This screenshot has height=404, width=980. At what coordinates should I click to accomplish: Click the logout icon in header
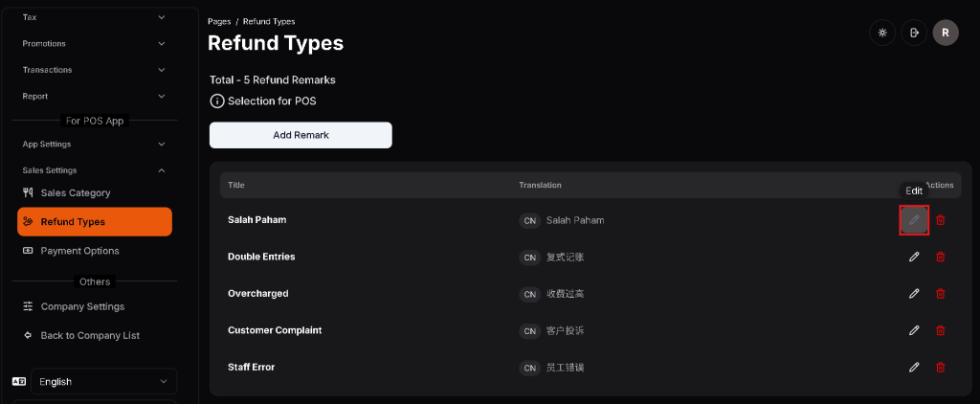(x=914, y=33)
